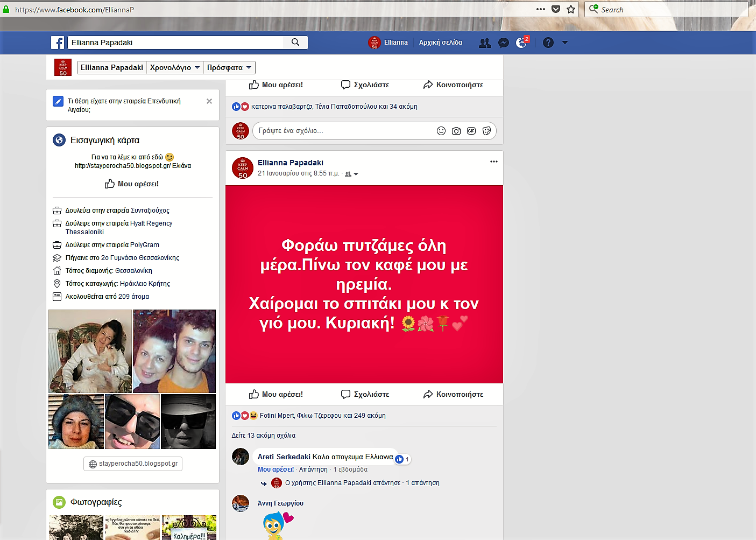Like the red post Μου αρέσει
756x540 pixels.
click(276, 394)
